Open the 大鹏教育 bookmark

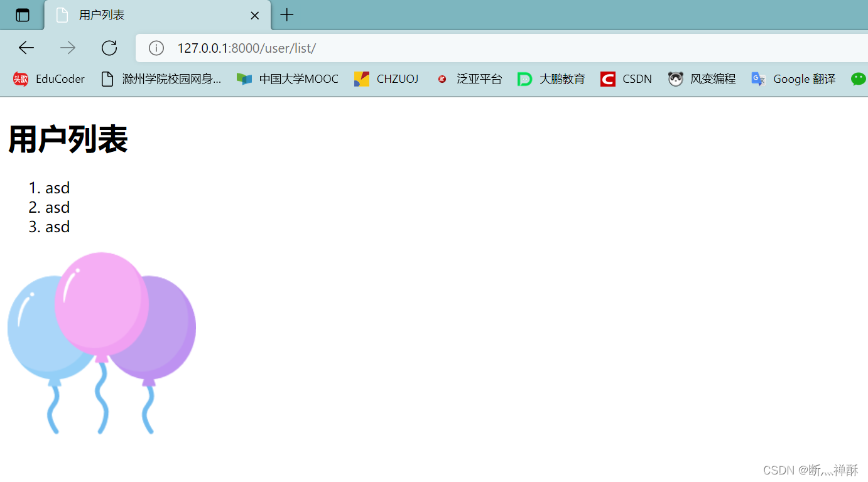[x=551, y=79]
